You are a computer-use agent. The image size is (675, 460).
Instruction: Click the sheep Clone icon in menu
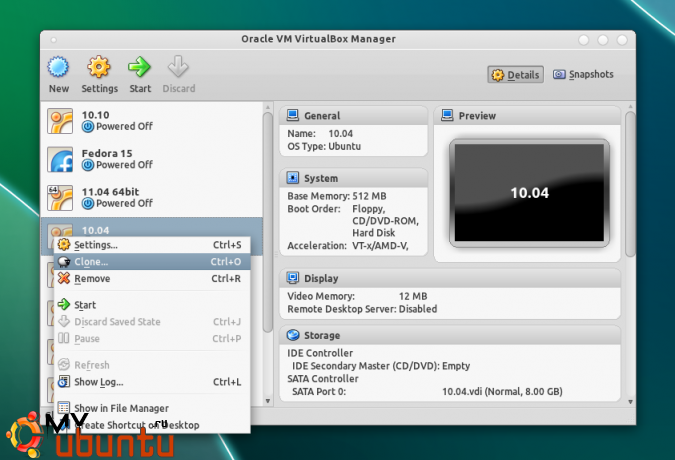[x=64, y=262]
